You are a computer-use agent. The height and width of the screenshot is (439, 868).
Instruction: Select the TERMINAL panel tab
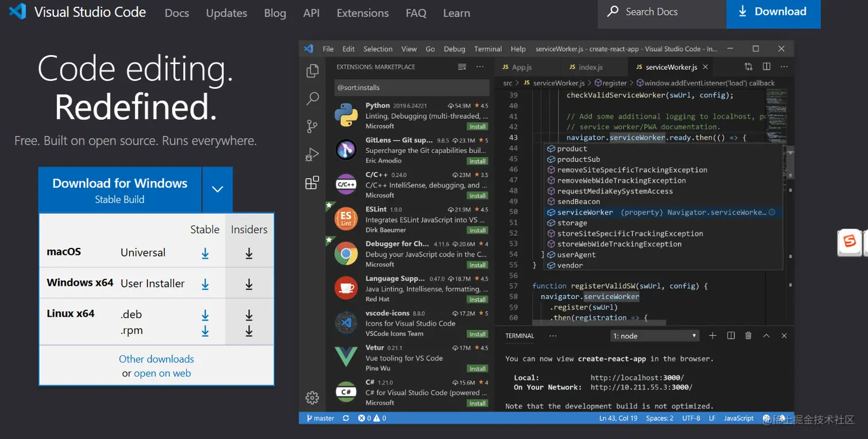520,336
